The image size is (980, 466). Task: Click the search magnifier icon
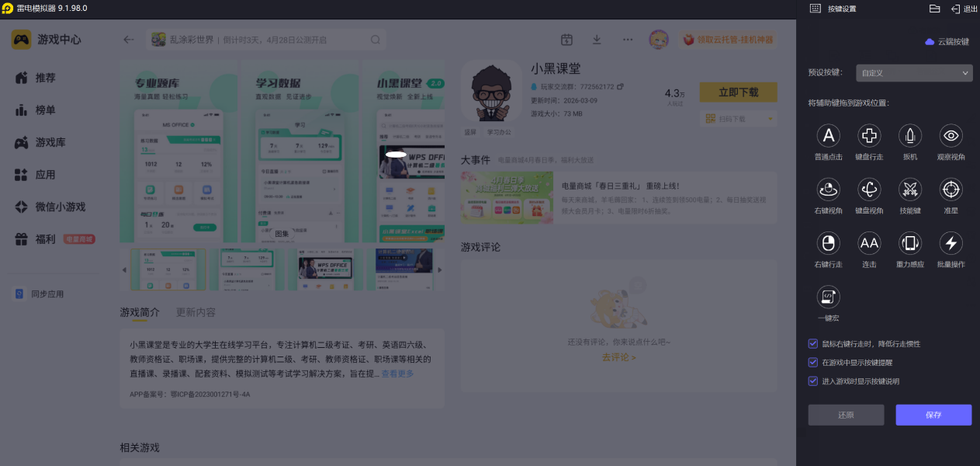(376, 40)
